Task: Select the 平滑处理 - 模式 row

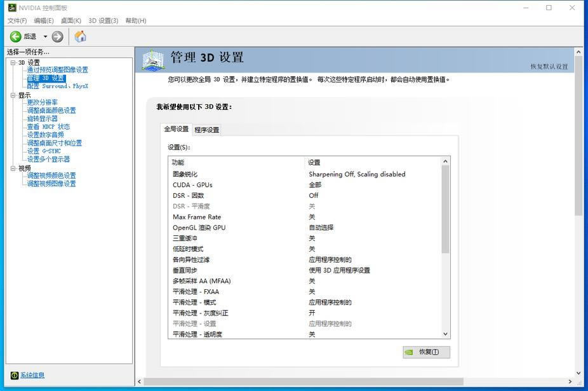Action: point(305,303)
